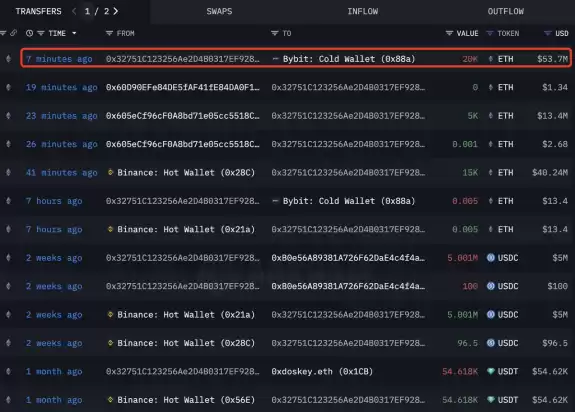The image size is (575, 412).
Task: Open the FROM column filter
Action: (109, 33)
